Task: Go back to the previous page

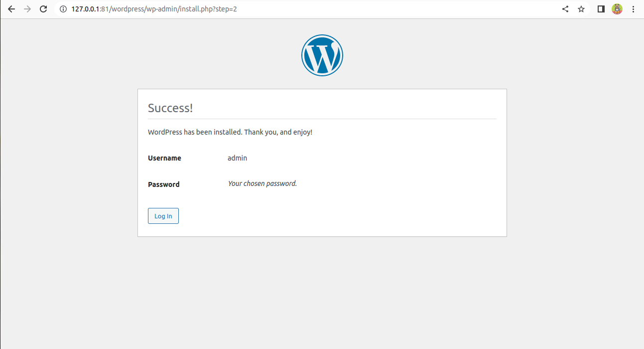Action: [x=11, y=9]
